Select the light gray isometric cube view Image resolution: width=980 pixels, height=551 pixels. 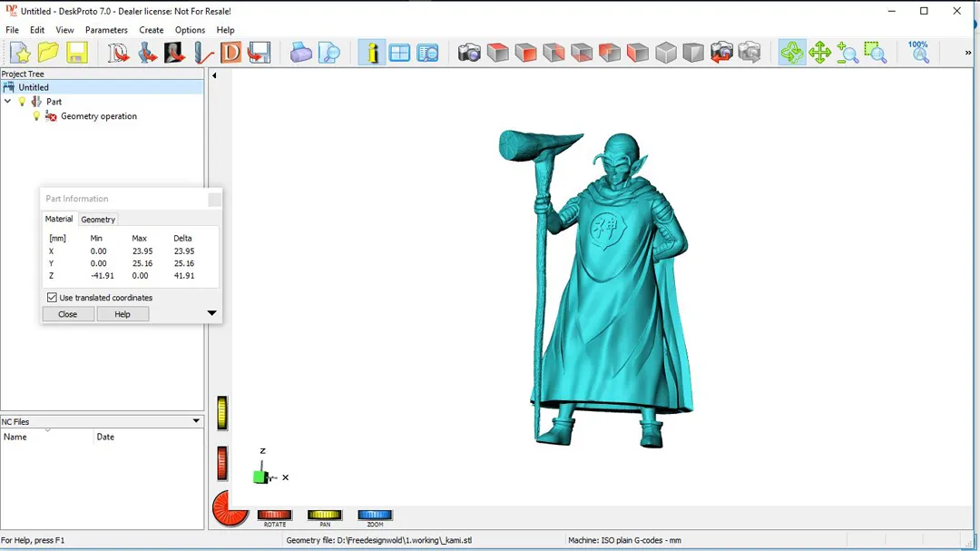pyautogui.click(x=666, y=53)
